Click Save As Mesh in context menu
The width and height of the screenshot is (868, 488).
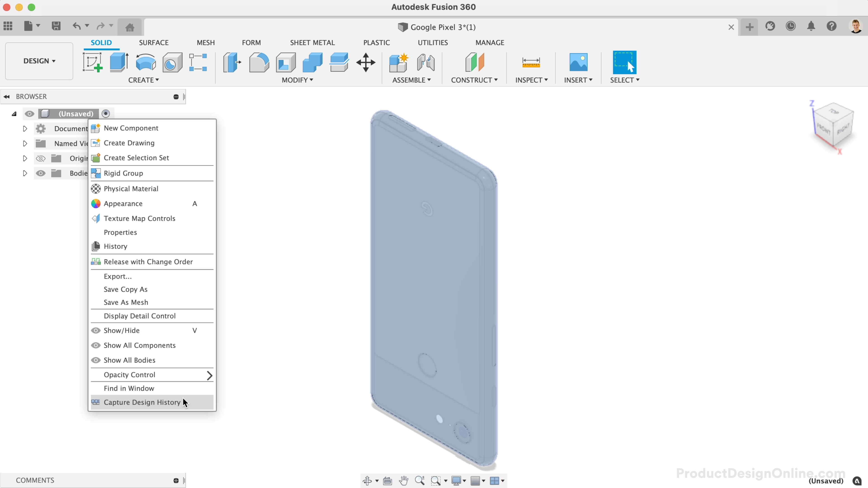[x=126, y=302]
